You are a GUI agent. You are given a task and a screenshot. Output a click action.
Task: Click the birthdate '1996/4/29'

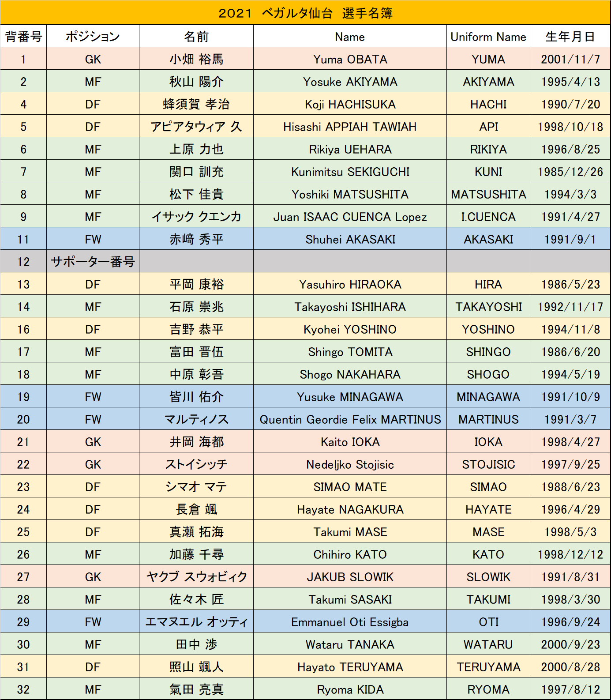pyautogui.click(x=570, y=509)
